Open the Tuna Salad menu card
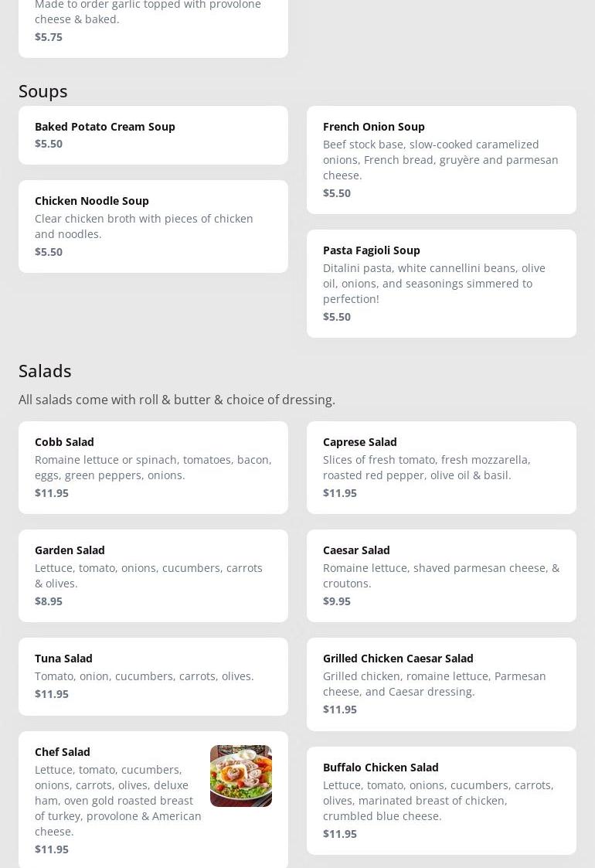 click(153, 676)
